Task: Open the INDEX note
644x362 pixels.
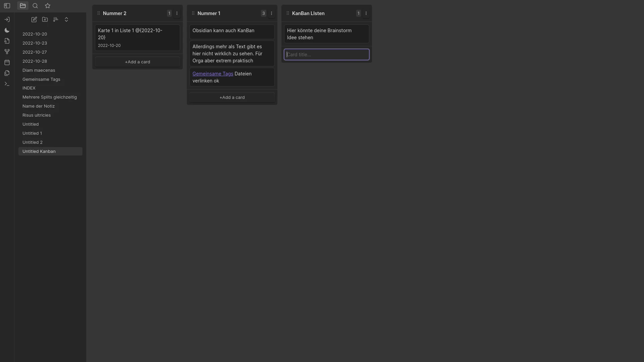Action: point(50,88)
